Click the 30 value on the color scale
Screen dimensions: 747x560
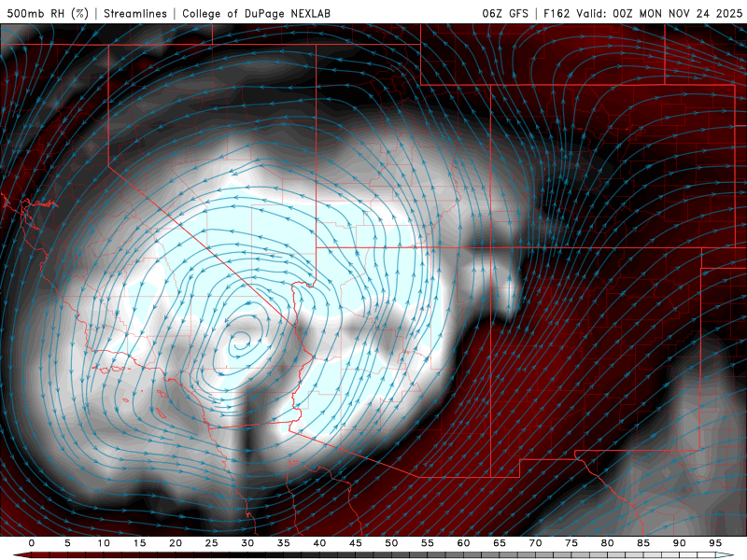(x=247, y=543)
